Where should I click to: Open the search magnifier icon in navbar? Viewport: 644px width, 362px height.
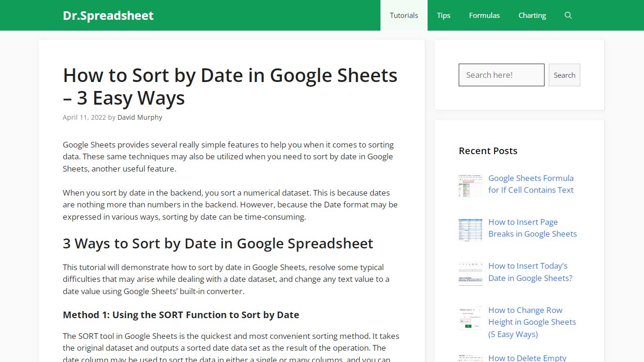click(568, 16)
